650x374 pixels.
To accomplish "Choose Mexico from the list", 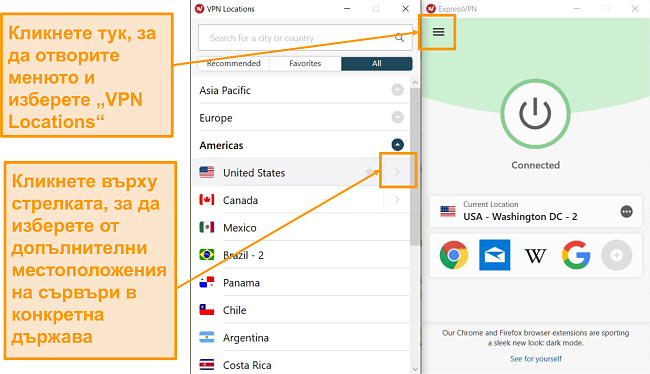I will coord(240,228).
